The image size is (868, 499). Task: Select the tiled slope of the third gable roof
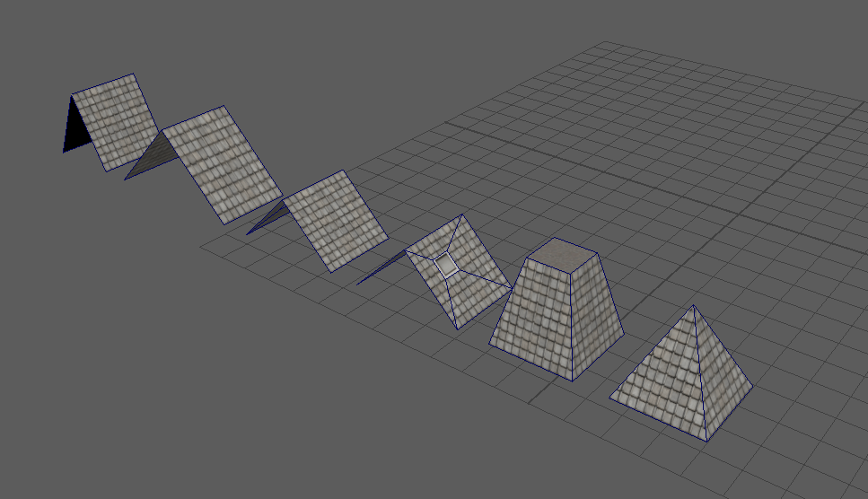[336, 221]
